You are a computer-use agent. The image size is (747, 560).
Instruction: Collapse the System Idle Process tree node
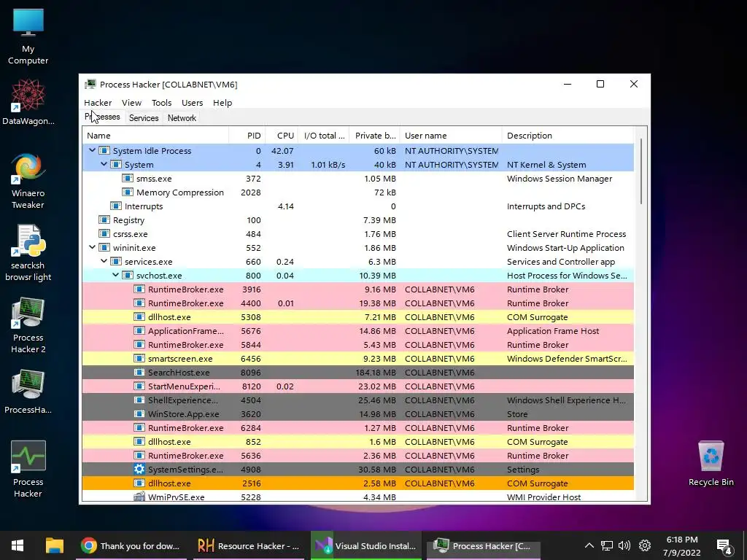click(x=92, y=150)
